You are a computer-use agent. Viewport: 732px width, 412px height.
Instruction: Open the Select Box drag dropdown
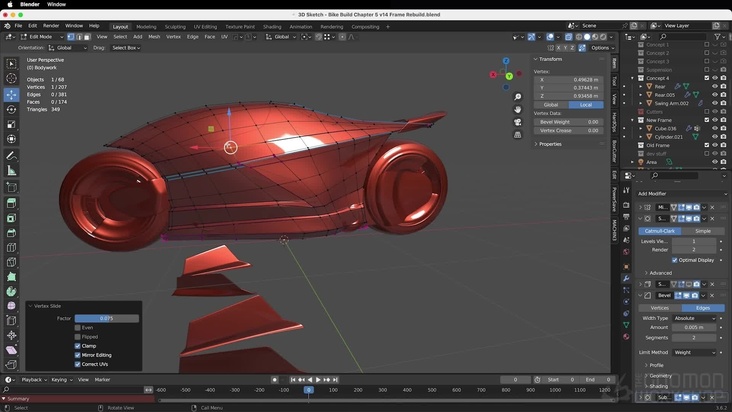tap(126, 48)
